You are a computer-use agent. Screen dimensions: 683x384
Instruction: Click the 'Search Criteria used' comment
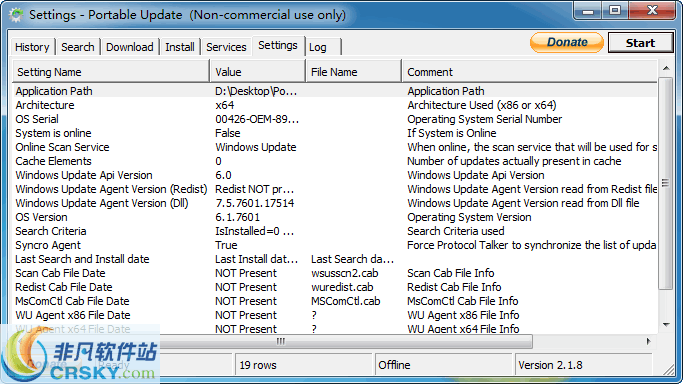(456, 231)
